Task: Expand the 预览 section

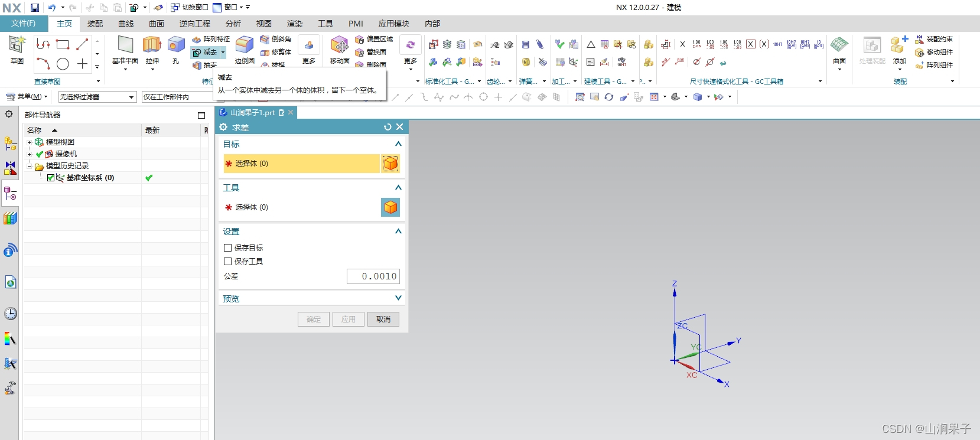Action: (398, 298)
